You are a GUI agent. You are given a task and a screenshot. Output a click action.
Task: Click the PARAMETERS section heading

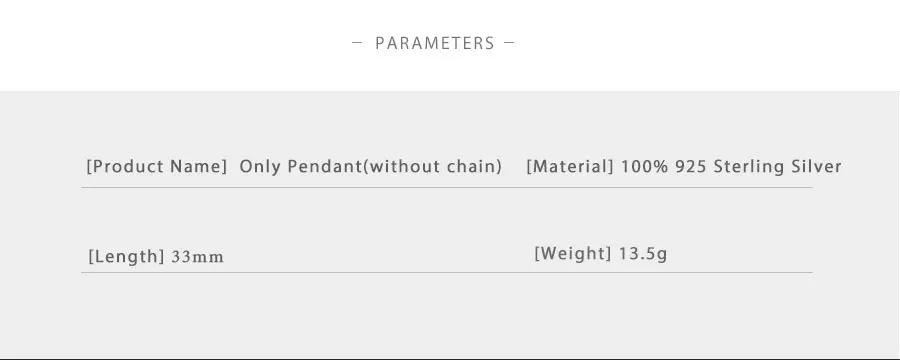tap(435, 43)
